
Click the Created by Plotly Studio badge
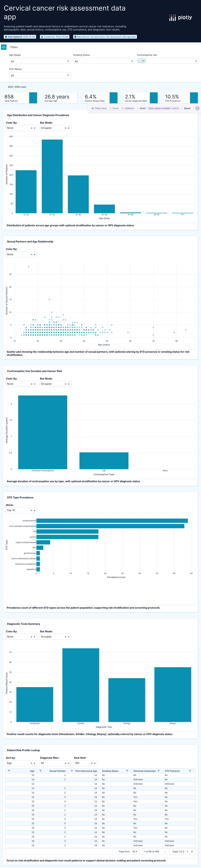(54, 37)
